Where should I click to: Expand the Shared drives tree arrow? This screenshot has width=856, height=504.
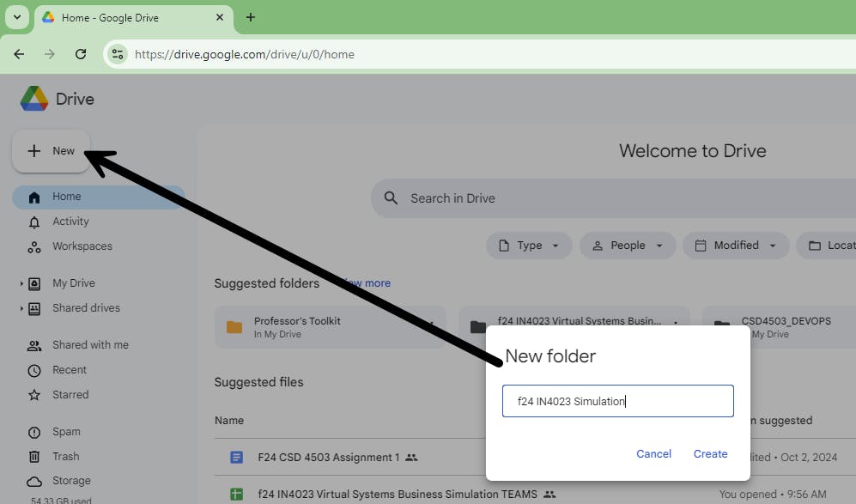pyautogui.click(x=21, y=308)
